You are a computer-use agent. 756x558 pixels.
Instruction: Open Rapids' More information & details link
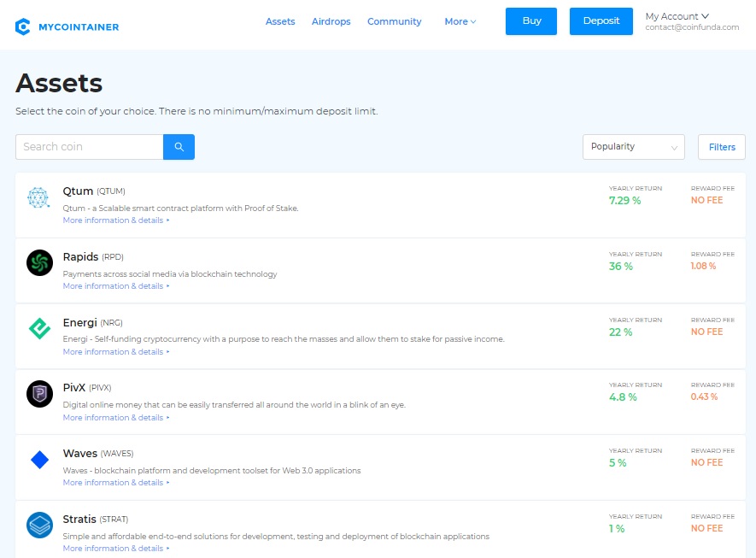[x=115, y=286]
